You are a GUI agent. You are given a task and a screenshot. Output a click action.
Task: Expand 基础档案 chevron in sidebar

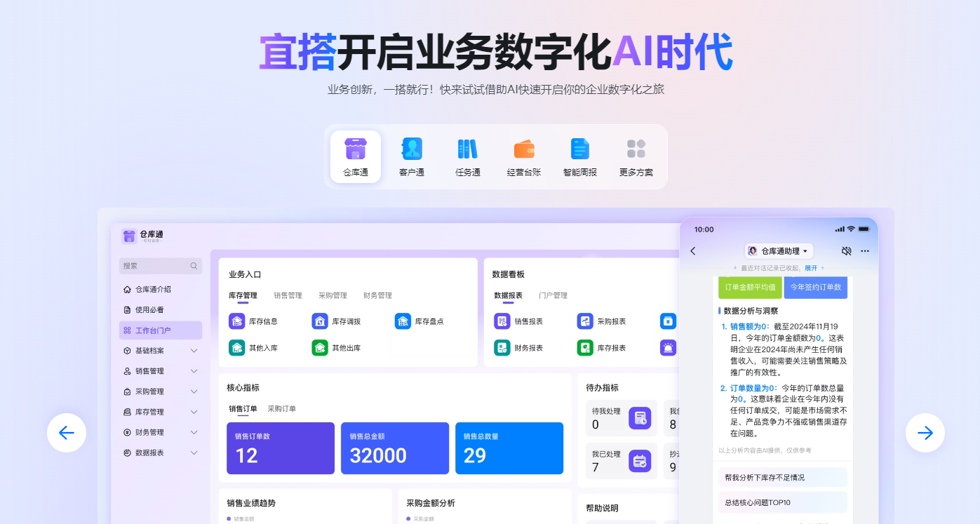(194, 351)
